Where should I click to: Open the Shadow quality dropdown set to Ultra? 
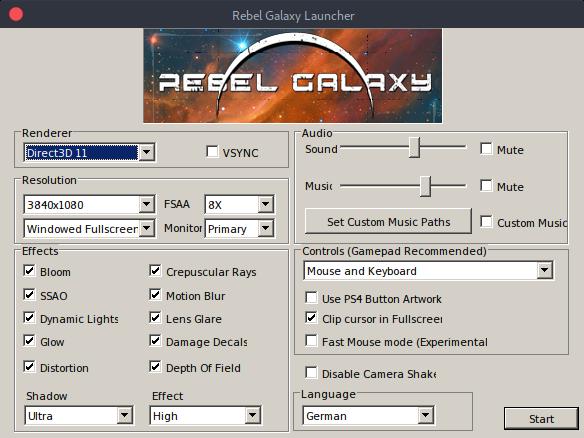click(x=79, y=415)
